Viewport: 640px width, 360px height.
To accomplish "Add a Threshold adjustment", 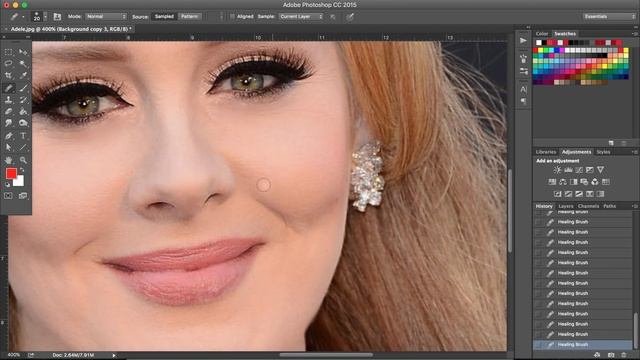I will [x=579, y=194].
